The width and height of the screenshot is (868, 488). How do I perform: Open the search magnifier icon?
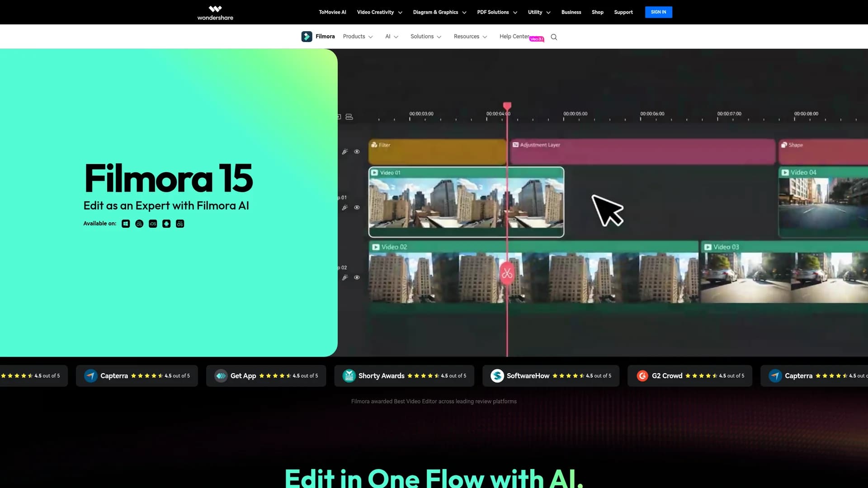554,37
